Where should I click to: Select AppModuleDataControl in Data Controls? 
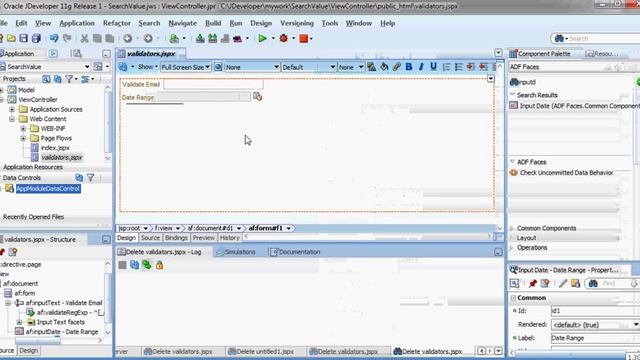click(x=48, y=189)
